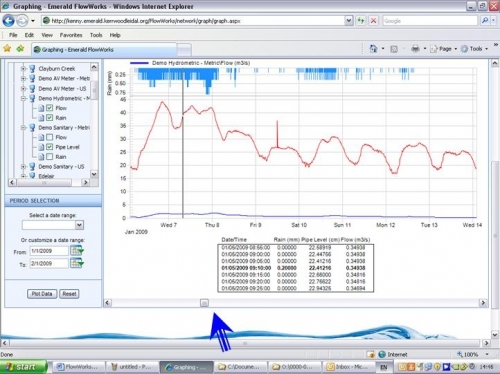
Task: Expand the Clayburn Creek tree node
Action: (23, 69)
